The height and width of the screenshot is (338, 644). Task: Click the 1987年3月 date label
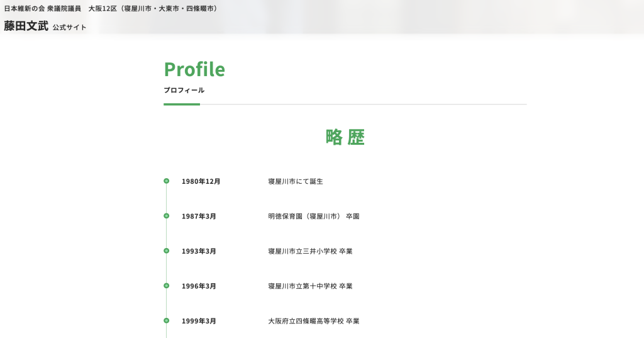199,217
